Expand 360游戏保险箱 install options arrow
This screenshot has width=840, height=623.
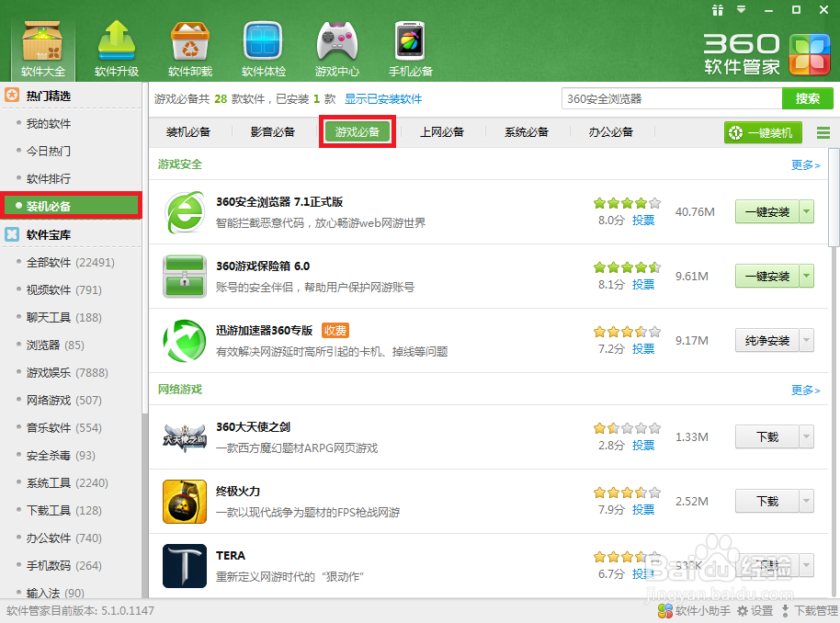(806, 276)
